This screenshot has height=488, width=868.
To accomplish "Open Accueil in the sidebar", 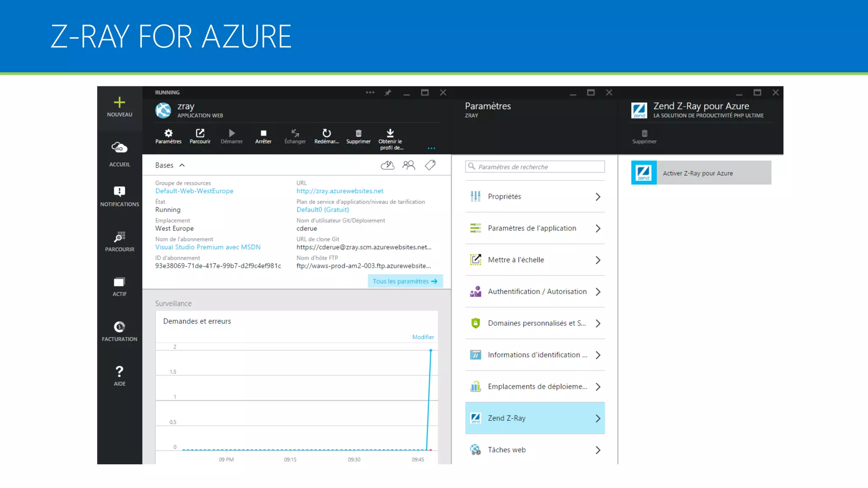I will click(x=120, y=154).
